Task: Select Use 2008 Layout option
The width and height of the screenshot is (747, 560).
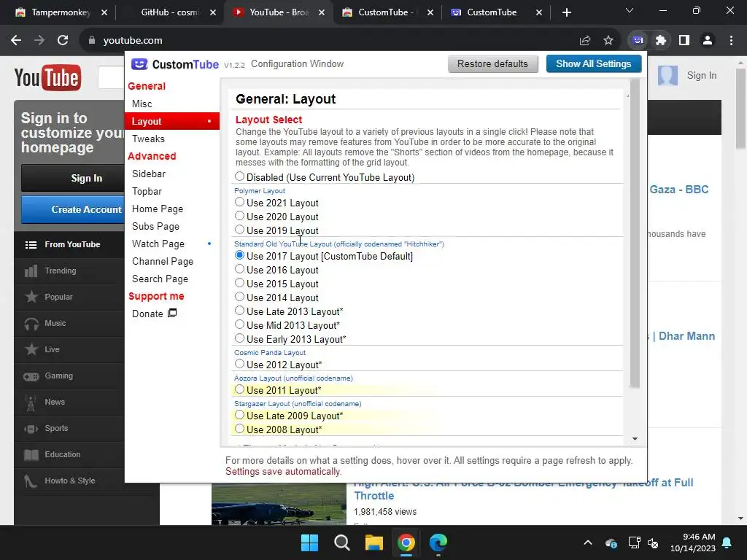Action: [x=239, y=429]
